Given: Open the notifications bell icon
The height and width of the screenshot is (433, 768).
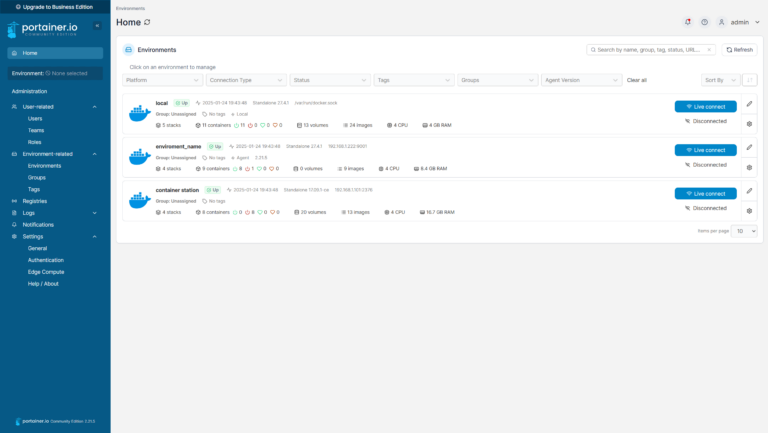Looking at the screenshot, I should click(x=687, y=22).
